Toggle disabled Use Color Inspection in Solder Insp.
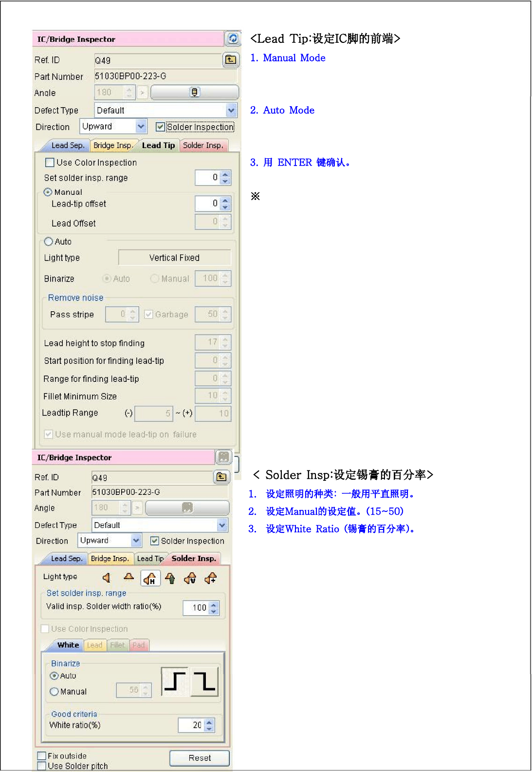This screenshot has width=532, height=772. coord(45,629)
